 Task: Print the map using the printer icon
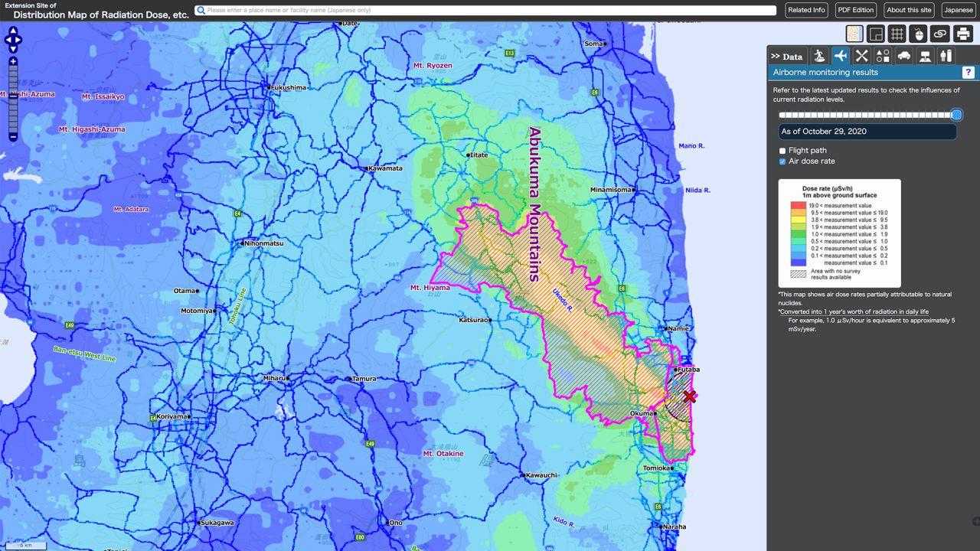pos(962,34)
